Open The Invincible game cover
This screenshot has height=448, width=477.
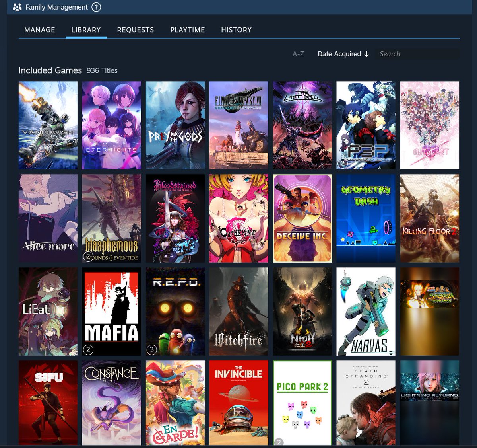pyautogui.click(x=239, y=403)
